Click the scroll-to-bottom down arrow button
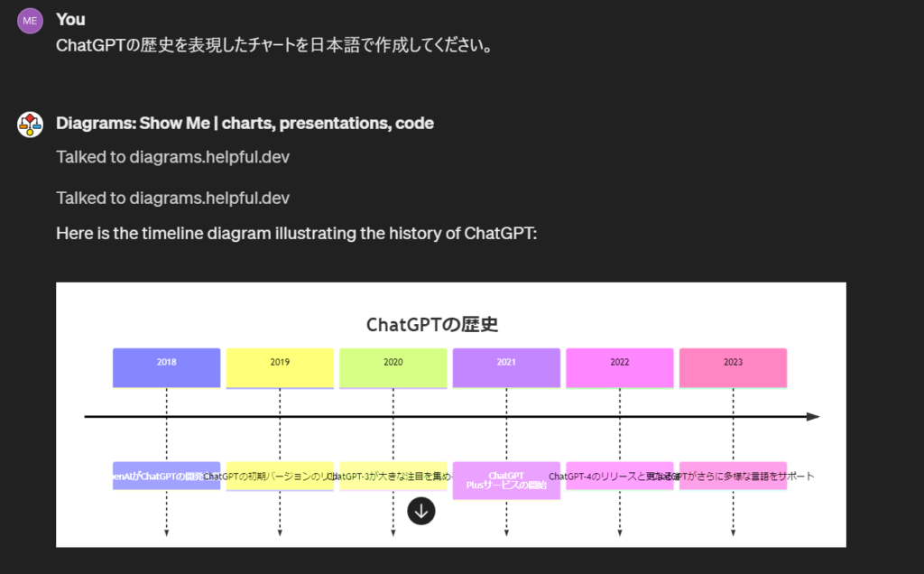924x574 pixels. coord(421,511)
